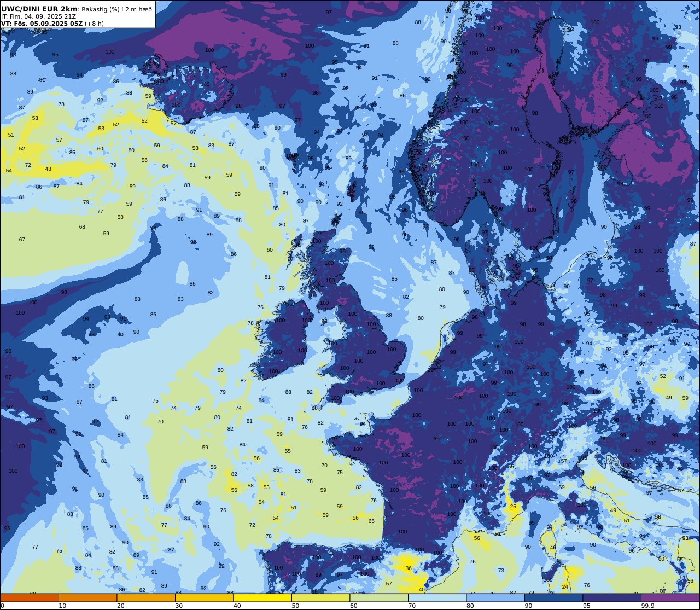Click the purple above-99.9 legend segment

click(670, 597)
